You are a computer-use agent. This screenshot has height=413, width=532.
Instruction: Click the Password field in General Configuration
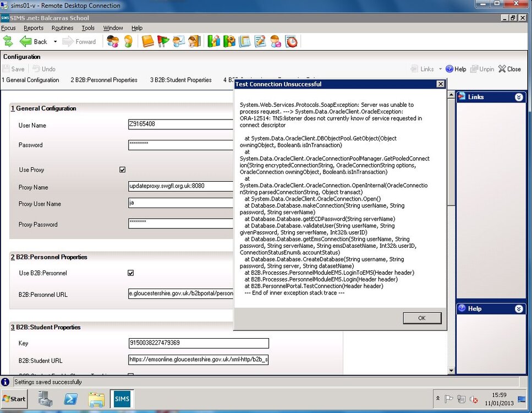pyautogui.click(x=181, y=145)
